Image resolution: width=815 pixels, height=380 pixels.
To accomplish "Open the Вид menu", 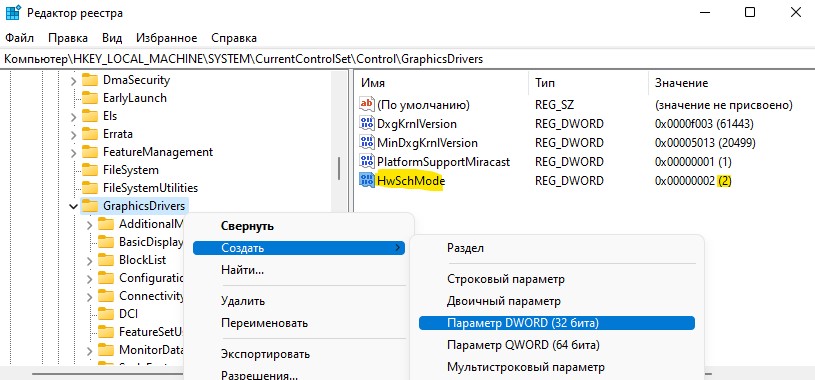I will pyautogui.click(x=112, y=38).
